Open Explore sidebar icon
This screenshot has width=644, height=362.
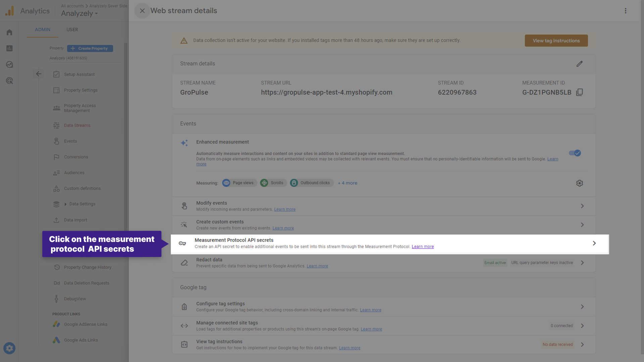(x=9, y=64)
